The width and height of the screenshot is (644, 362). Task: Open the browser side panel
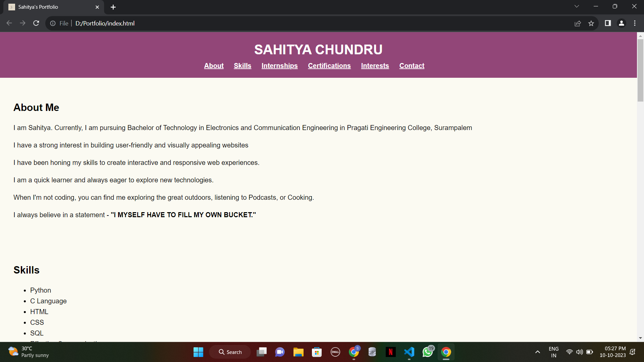608,23
